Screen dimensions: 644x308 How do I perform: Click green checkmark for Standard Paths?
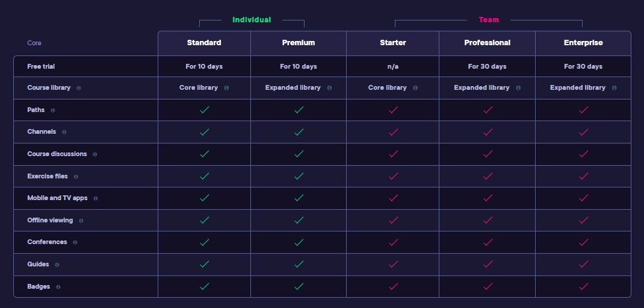click(204, 110)
